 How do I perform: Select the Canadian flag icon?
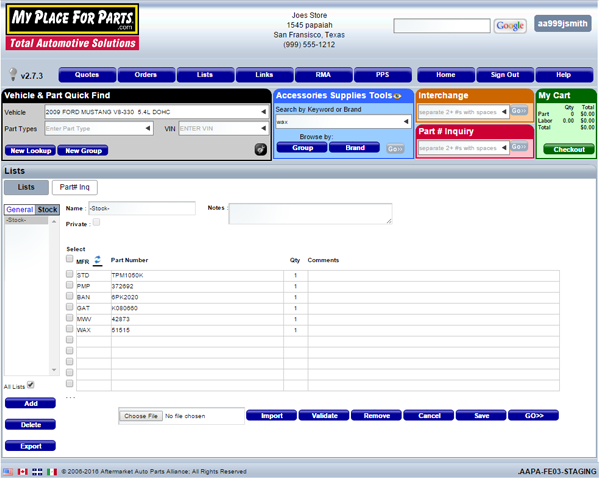click(23, 472)
